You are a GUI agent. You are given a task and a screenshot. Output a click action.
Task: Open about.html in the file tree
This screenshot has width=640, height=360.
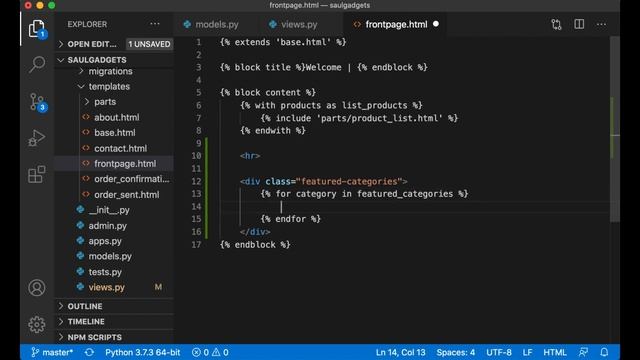click(x=116, y=118)
